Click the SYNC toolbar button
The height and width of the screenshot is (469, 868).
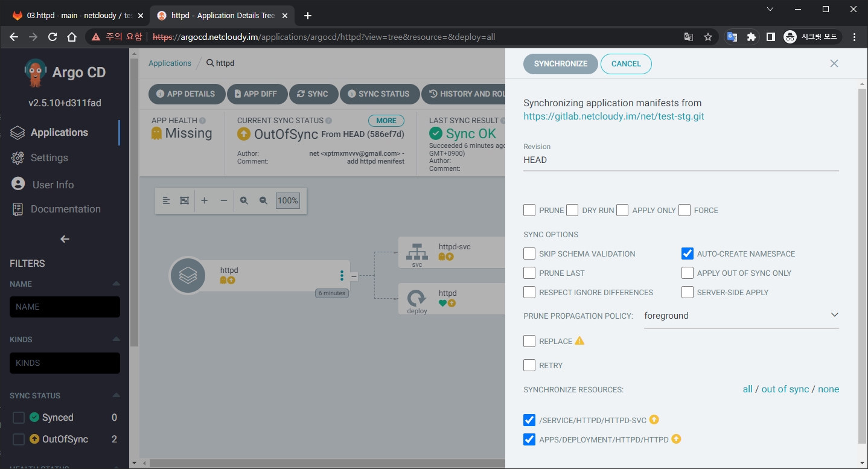click(313, 94)
